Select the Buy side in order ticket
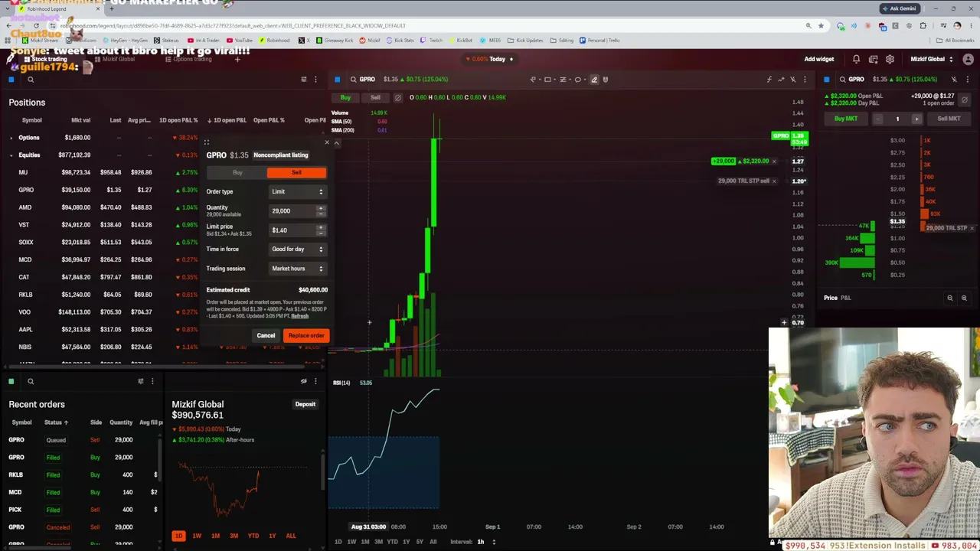The image size is (980, 551). tap(237, 172)
